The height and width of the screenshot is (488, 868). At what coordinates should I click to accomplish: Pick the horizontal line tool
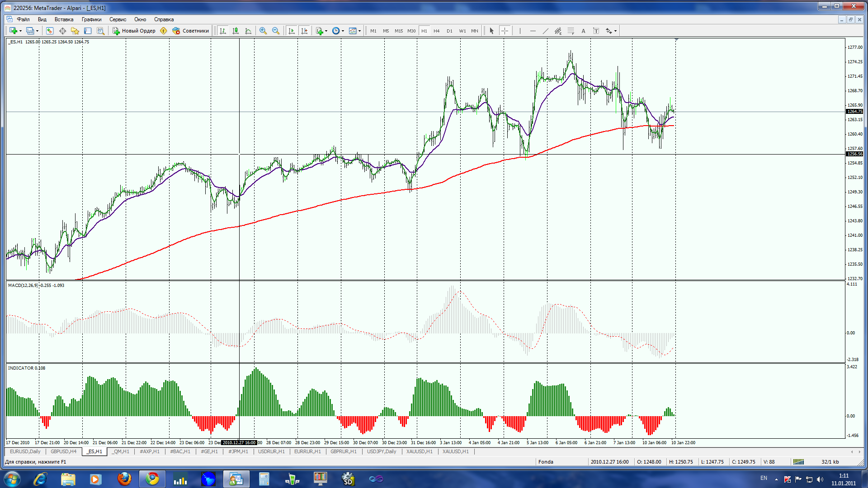pos(533,31)
